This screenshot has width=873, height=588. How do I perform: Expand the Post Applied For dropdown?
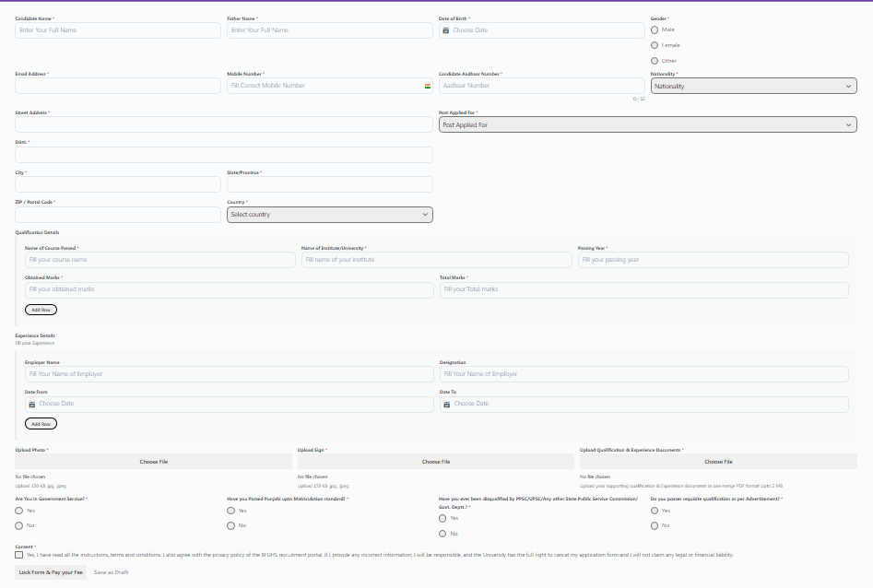[x=647, y=124]
